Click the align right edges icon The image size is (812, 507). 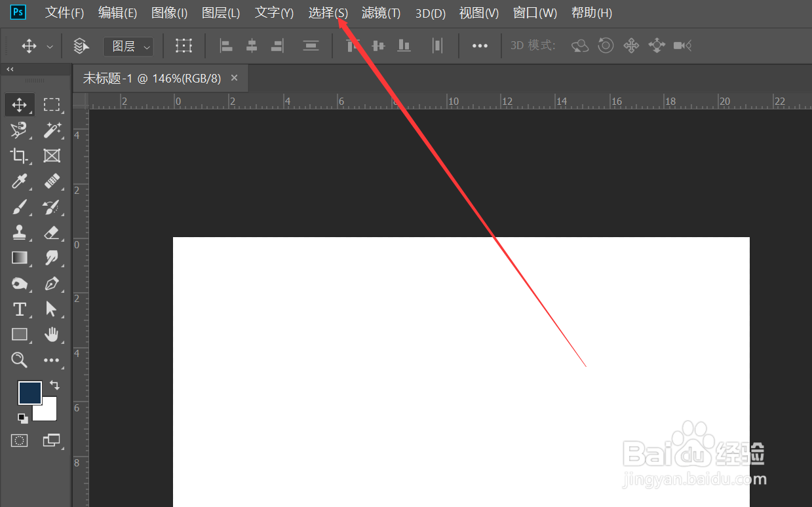[x=277, y=45]
